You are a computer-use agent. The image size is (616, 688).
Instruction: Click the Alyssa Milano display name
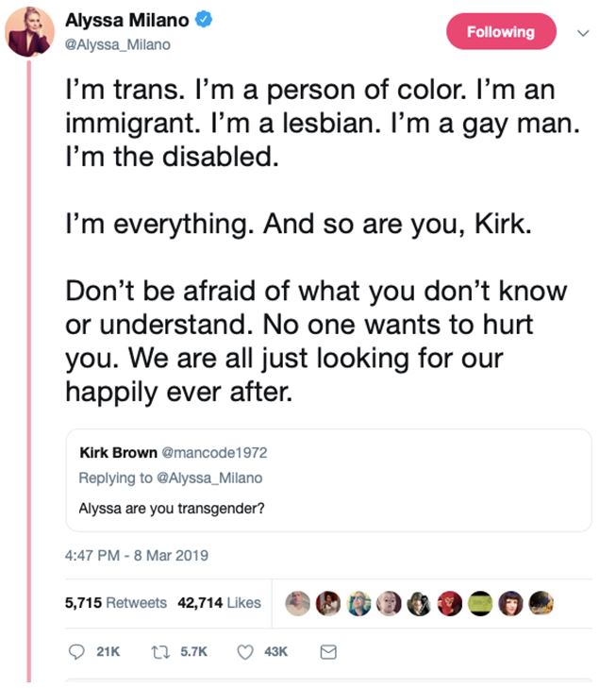[x=126, y=21]
